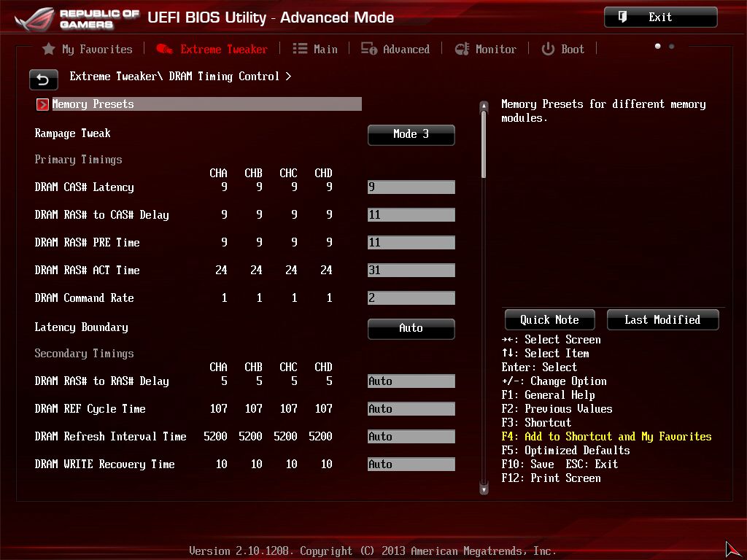Click the Memory Presets red arrow icon
The image size is (747, 560).
[x=42, y=104]
